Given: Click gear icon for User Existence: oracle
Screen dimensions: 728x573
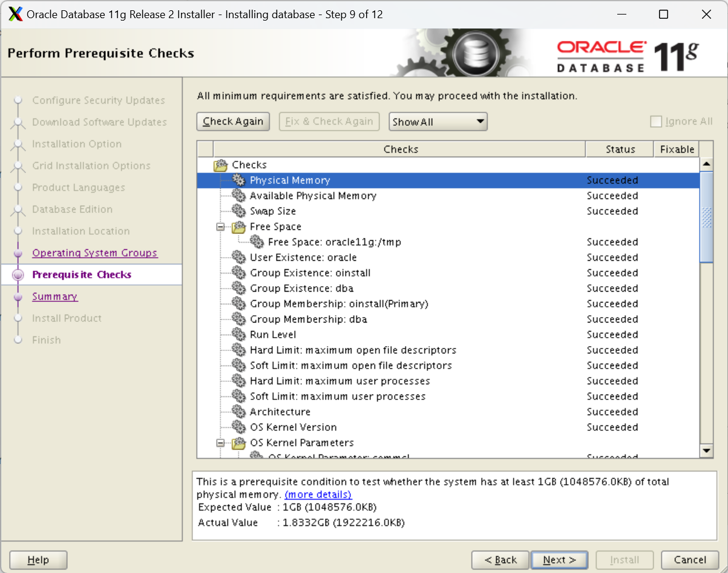Looking at the screenshot, I should pos(238,257).
